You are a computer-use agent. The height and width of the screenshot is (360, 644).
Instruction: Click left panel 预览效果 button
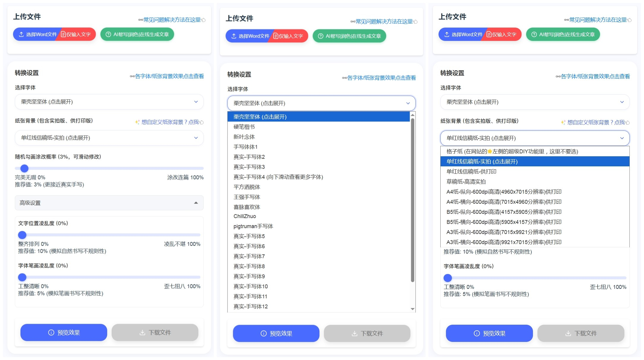[x=64, y=332]
